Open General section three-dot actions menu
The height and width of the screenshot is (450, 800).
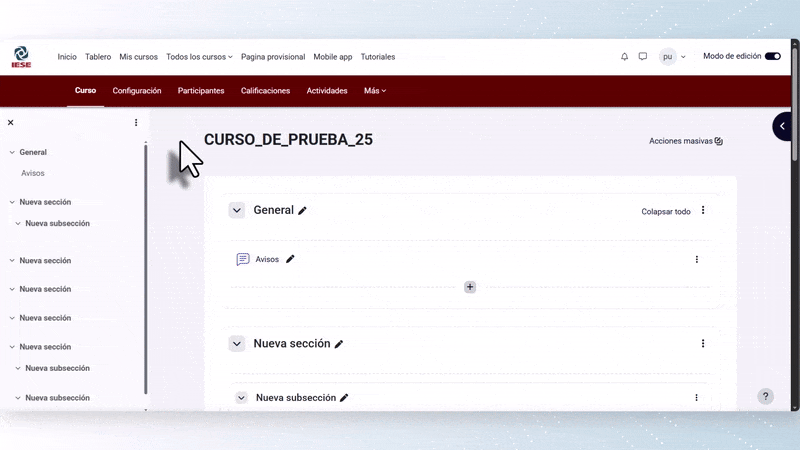pos(703,210)
